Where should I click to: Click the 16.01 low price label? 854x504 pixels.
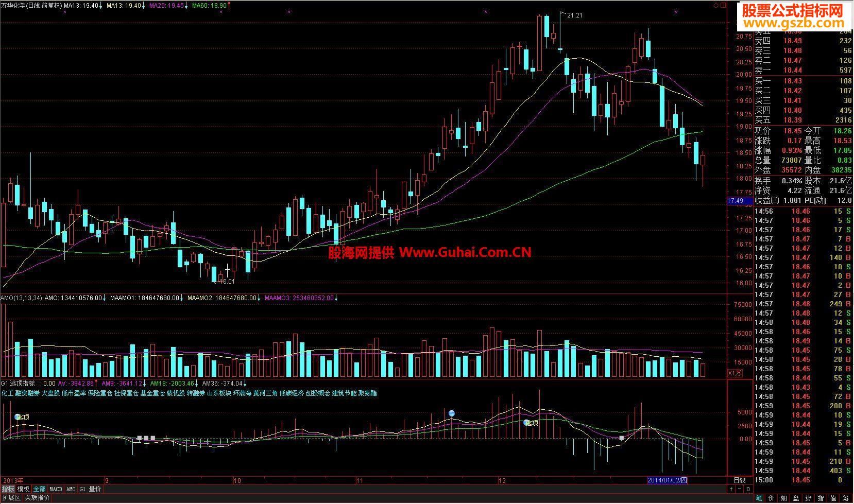coord(227,282)
